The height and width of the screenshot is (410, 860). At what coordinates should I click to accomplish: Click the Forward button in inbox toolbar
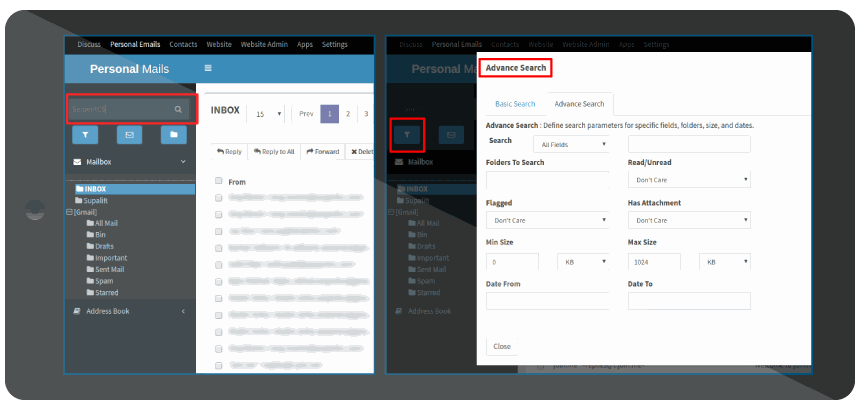(x=323, y=152)
